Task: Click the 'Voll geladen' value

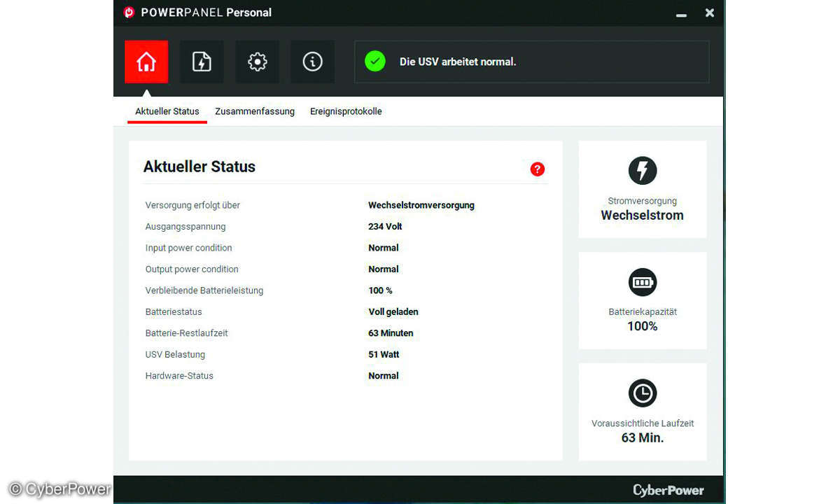Action: pyautogui.click(x=393, y=311)
